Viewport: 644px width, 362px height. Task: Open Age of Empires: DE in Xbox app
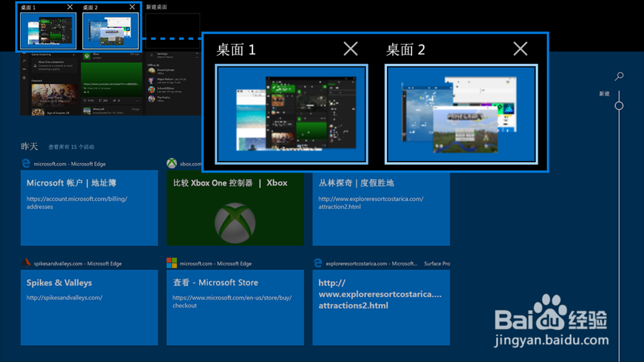pos(54,112)
